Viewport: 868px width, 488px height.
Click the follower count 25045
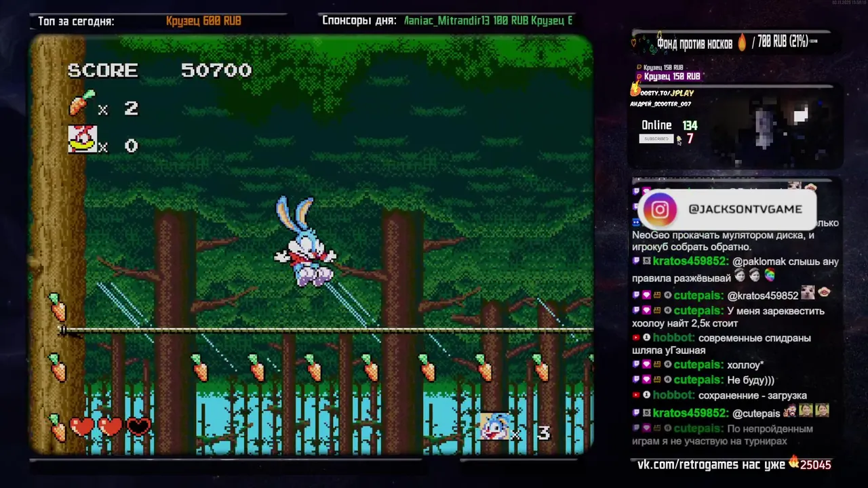click(815, 465)
